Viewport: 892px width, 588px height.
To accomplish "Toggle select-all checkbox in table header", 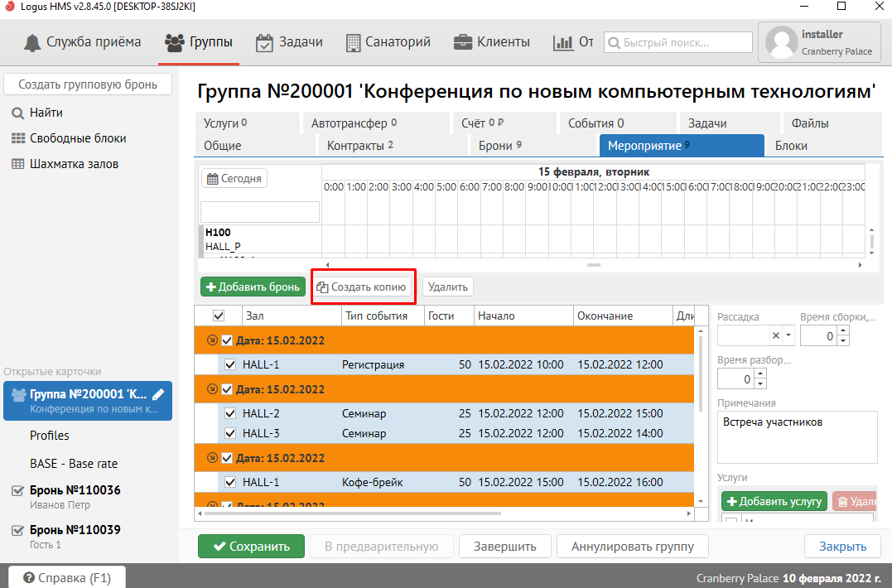I will [219, 316].
